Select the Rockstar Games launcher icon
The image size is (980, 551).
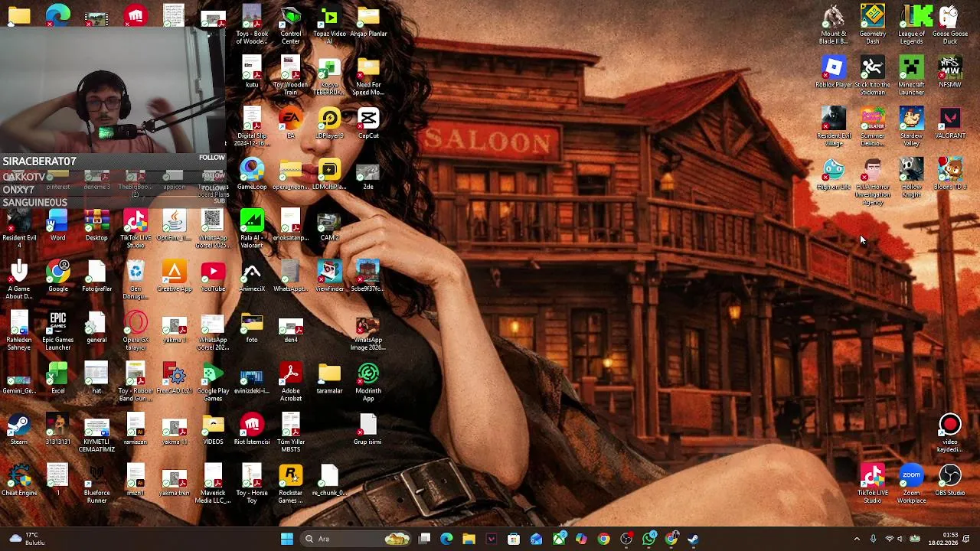pyautogui.click(x=290, y=484)
